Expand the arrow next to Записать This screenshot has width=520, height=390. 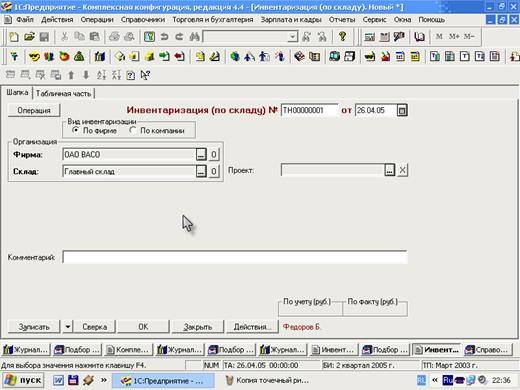[68, 327]
